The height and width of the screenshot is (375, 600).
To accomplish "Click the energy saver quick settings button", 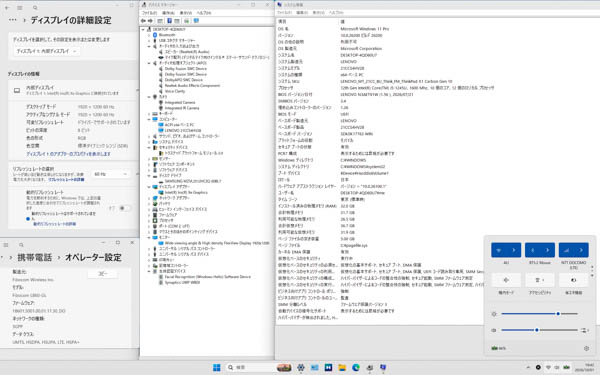I will point(573,280).
